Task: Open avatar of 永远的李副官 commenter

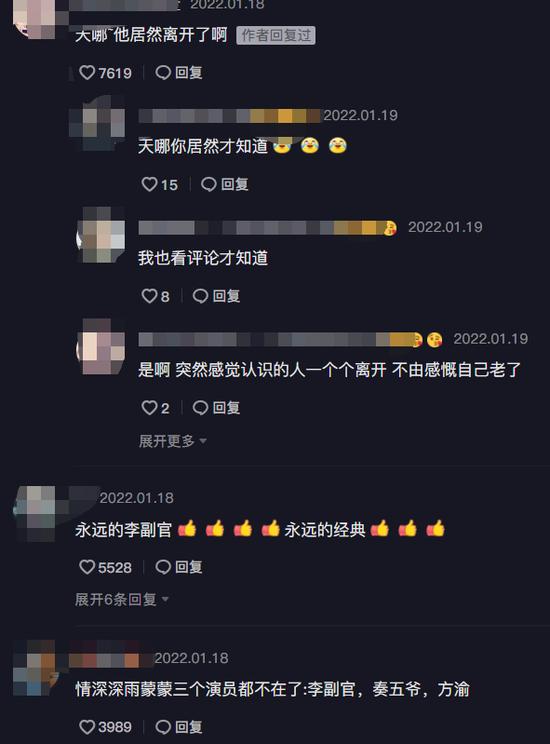Action: 37,514
